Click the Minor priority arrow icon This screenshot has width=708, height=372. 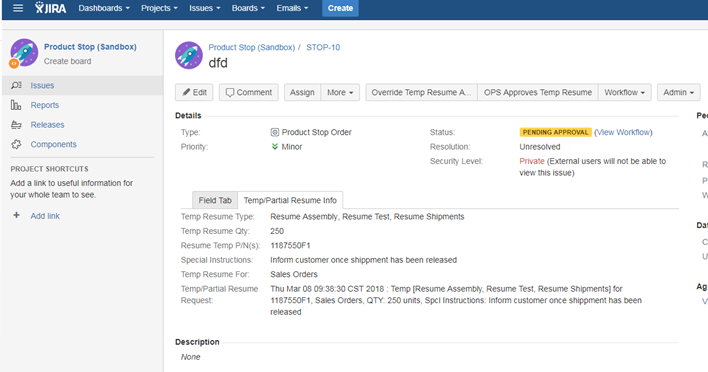coord(275,147)
